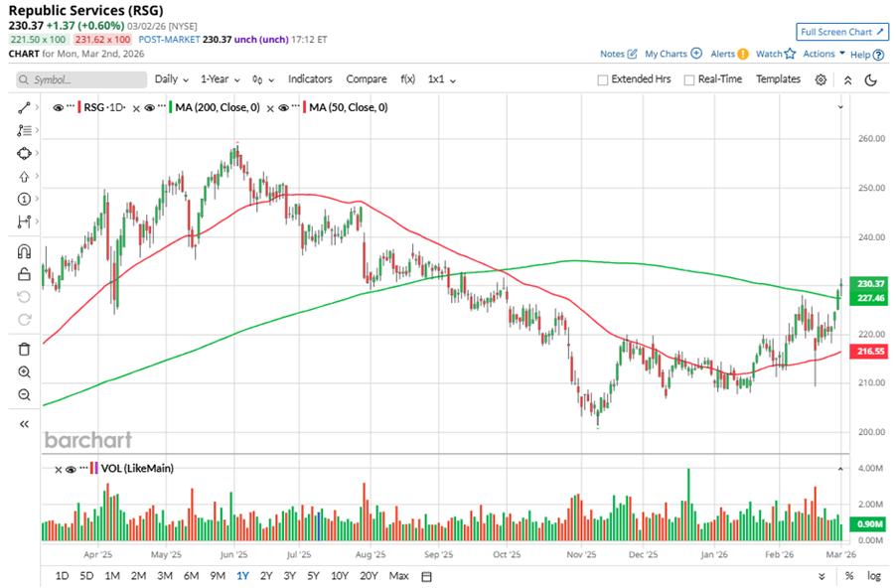Open the chart type candlestick dropdown
Image resolution: width=896 pixels, height=588 pixels.
(x=263, y=80)
